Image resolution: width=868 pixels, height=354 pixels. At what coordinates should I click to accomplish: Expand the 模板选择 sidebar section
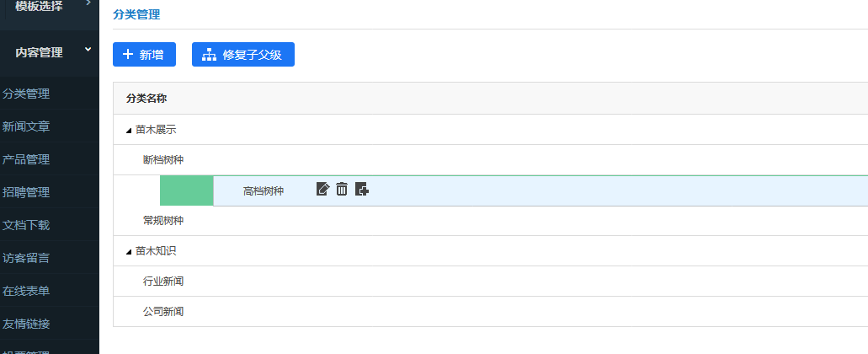pos(88,3)
